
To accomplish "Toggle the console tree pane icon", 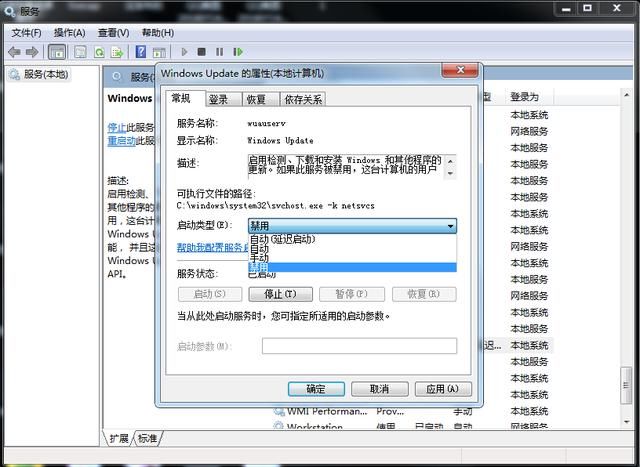I will click(x=57, y=52).
